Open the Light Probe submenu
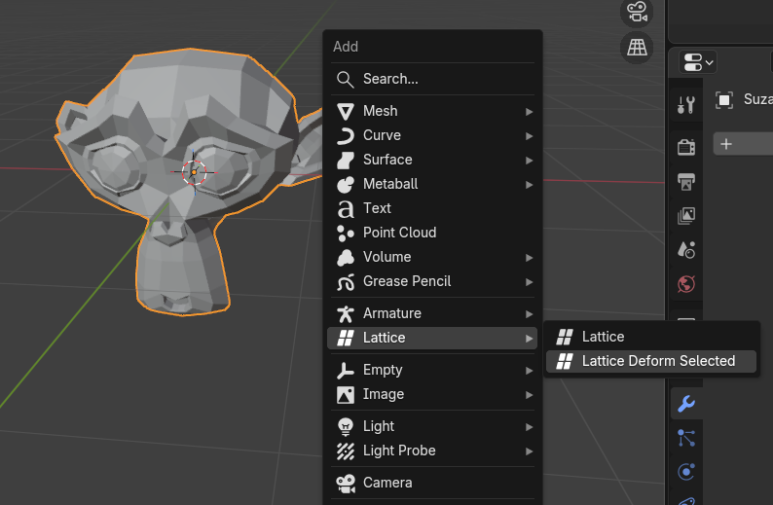Image resolution: width=773 pixels, height=505 pixels. (x=432, y=451)
